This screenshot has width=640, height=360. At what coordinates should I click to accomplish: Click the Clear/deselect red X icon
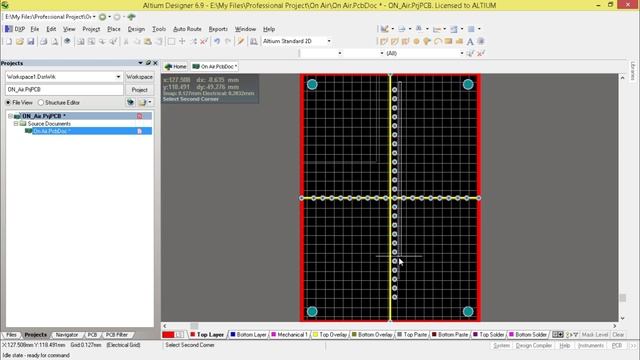204,41
